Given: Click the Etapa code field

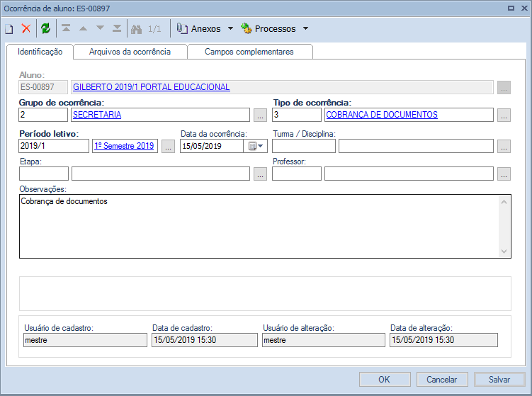Looking at the screenshot, I should (x=44, y=174).
